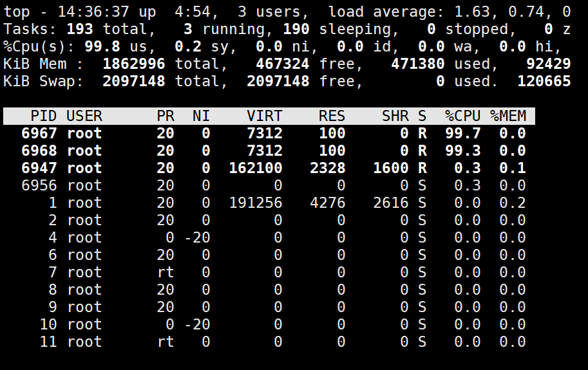Click the PID 6 process row

tap(269, 255)
